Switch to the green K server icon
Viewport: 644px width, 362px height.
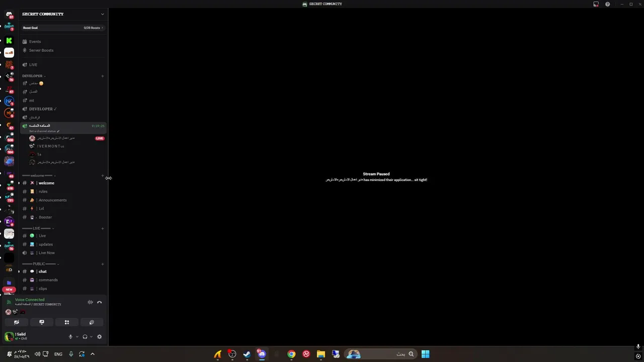9,40
